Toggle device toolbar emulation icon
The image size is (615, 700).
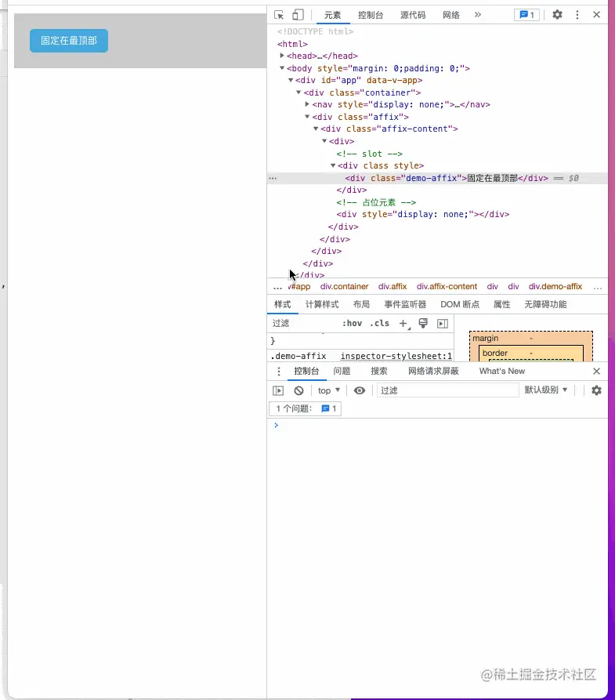click(298, 15)
